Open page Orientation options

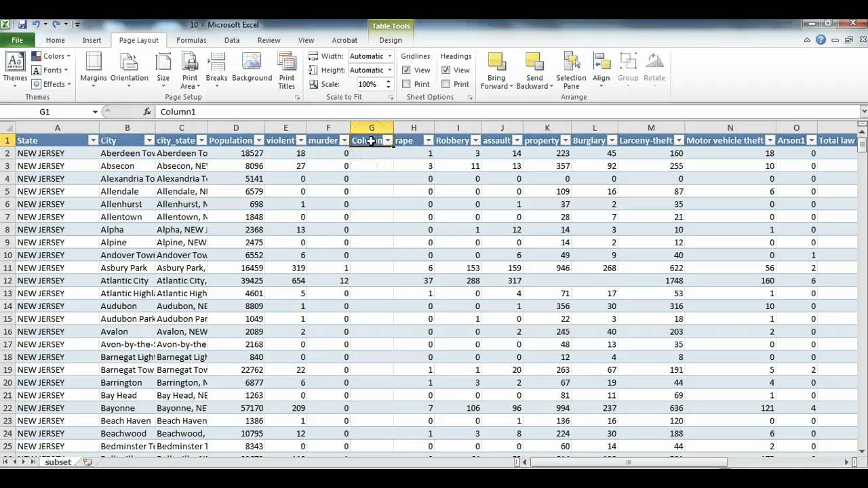[x=129, y=70]
